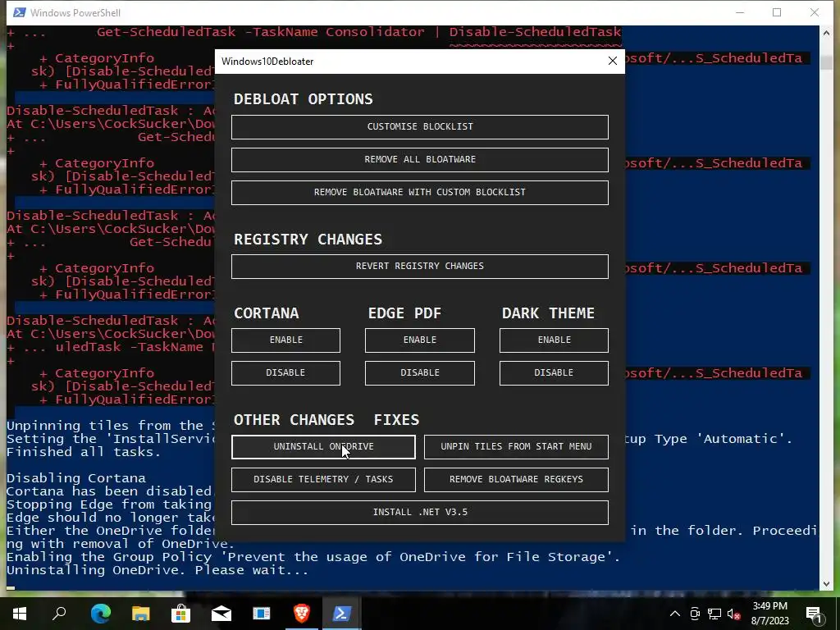The height and width of the screenshot is (630, 840).
Task: Disable Cortana
Action: pyautogui.click(x=285, y=373)
